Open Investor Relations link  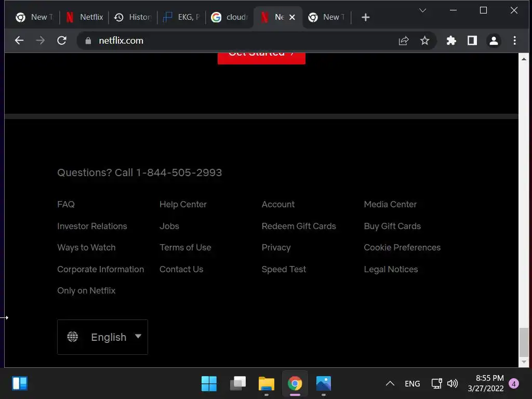pyautogui.click(x=92, y=226)
